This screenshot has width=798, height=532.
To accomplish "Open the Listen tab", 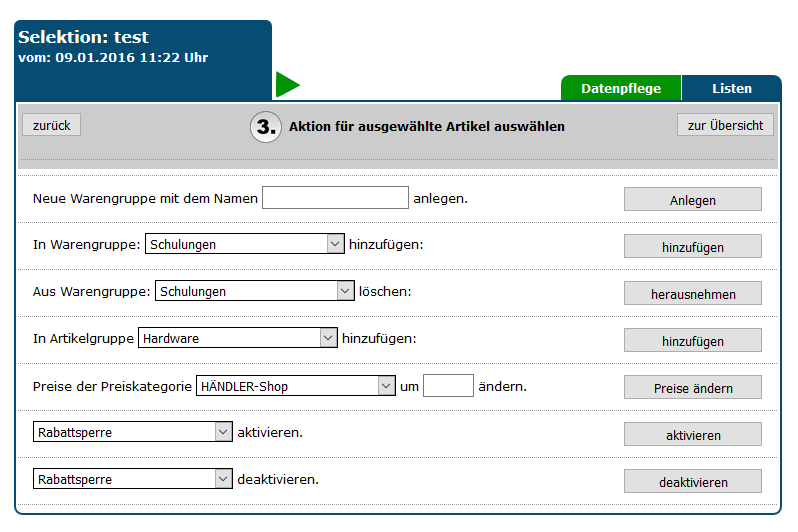I will 731,88.
